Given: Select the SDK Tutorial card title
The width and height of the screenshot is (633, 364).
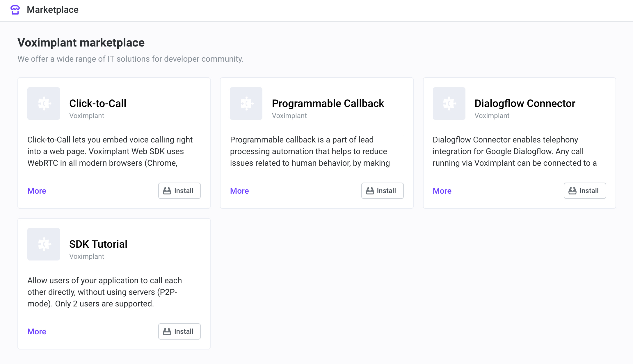Looking at the screenshot, I should (x=98, y=244).
